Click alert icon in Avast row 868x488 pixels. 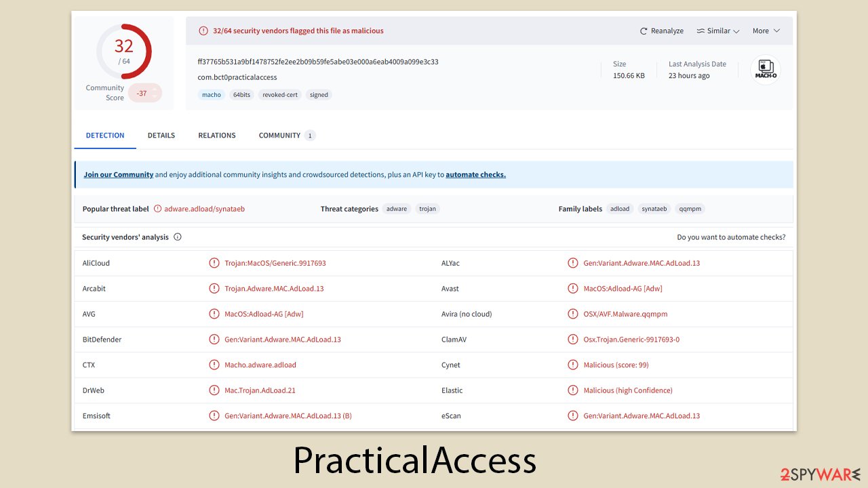pyautogui.click(x=573, y=289)
